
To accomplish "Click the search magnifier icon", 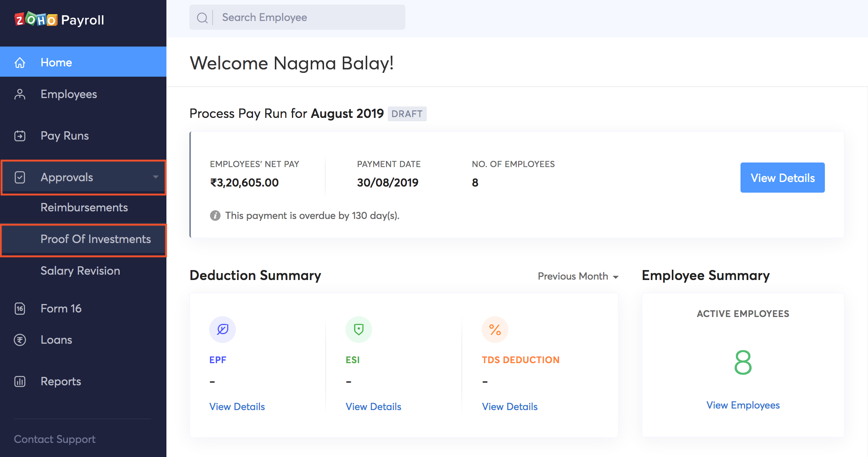I will tap(202, 17).
